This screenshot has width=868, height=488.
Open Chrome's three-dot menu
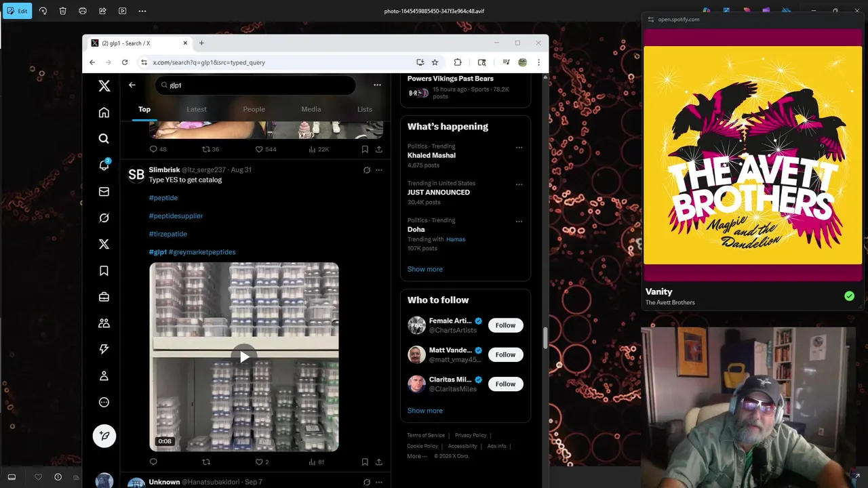538,62
